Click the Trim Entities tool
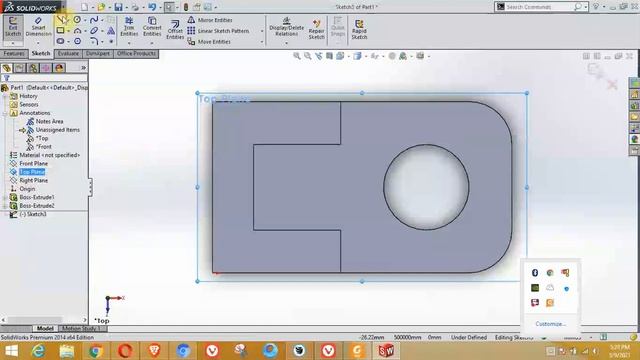640x360 pixels. tap(129, 27)
